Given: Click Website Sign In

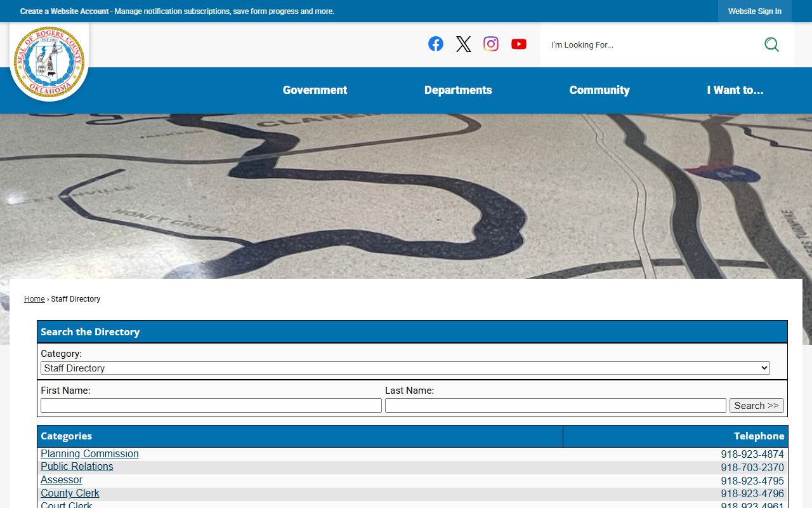Looking at the screenshot, I should pos(755,11).
